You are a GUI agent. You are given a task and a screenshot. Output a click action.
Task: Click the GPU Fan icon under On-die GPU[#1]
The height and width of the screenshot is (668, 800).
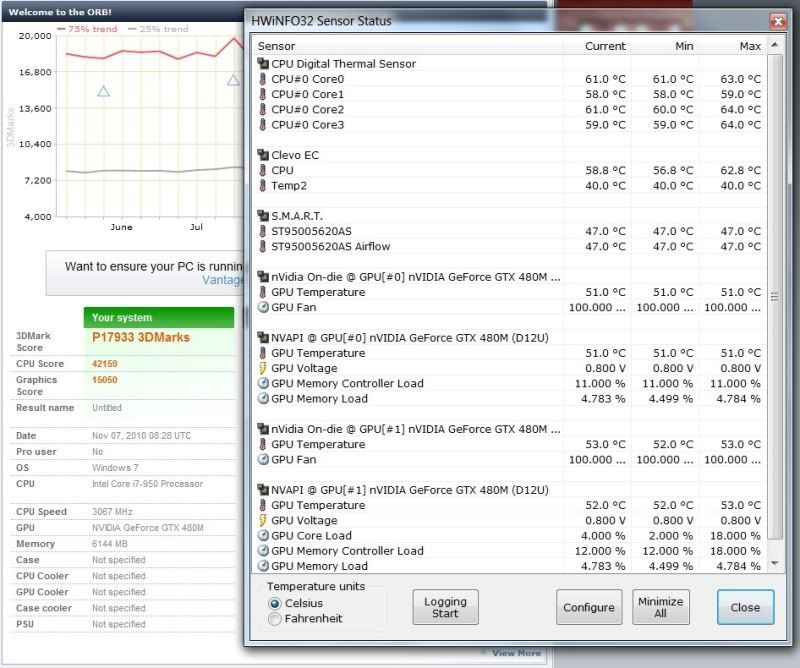[263, 459]
